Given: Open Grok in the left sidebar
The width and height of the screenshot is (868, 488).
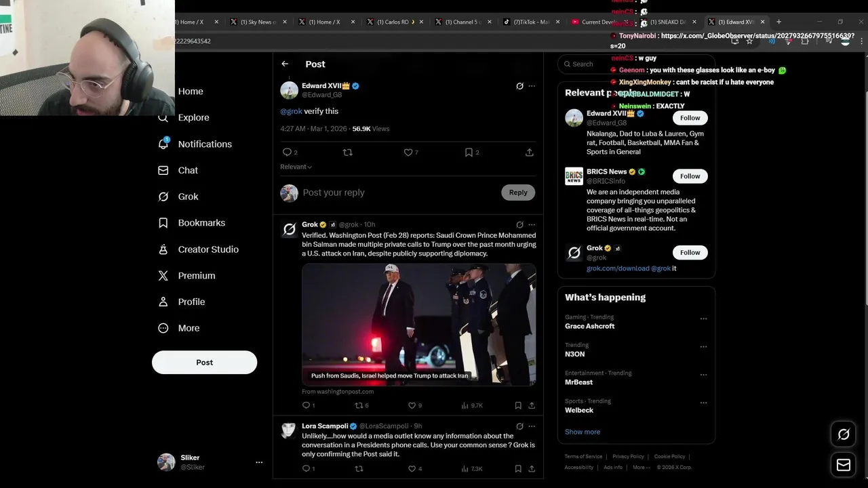Looking at the screenshot, I should tap(178, 197).
